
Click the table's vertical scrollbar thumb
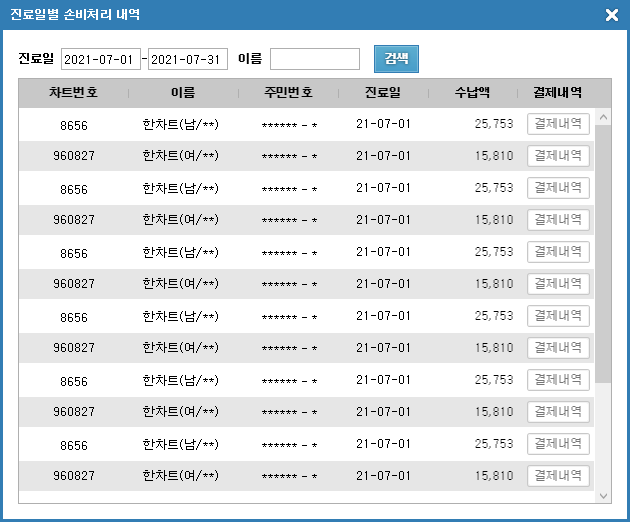click(x=603, y=254)
